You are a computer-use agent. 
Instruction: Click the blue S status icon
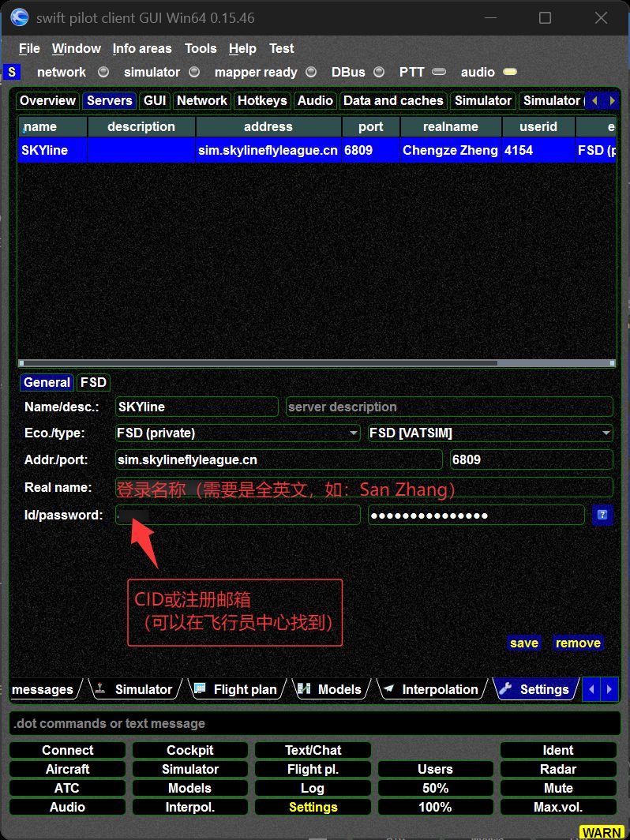point(12,72)
